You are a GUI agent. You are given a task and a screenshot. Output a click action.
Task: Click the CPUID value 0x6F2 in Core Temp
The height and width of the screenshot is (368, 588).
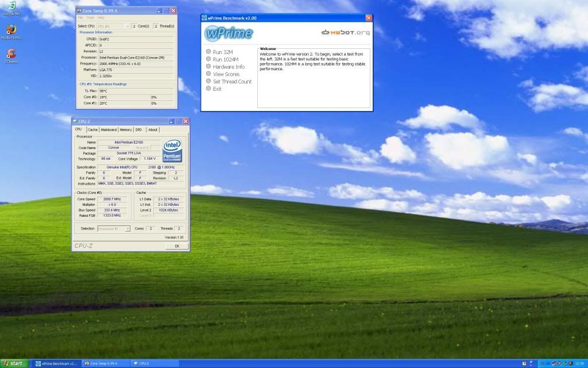(136, 39)
